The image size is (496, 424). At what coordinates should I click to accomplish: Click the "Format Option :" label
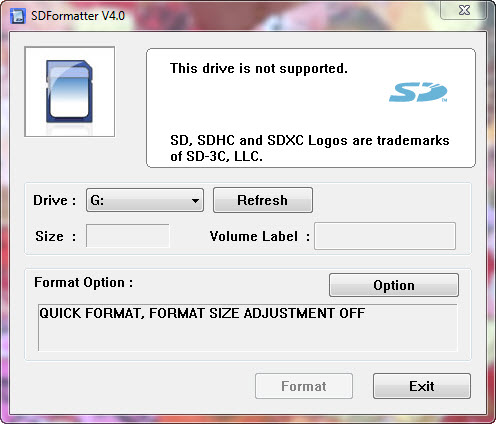[x=83, y=283]
